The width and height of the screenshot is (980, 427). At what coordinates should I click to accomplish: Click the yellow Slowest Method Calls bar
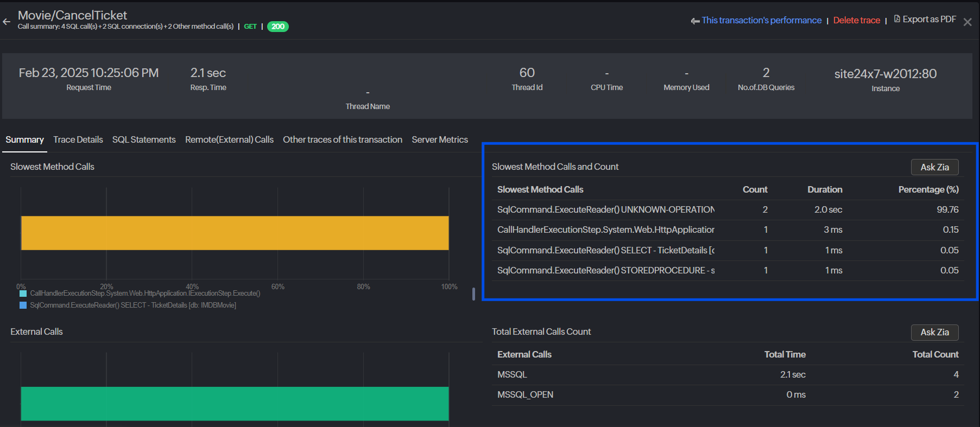[235, 233]
